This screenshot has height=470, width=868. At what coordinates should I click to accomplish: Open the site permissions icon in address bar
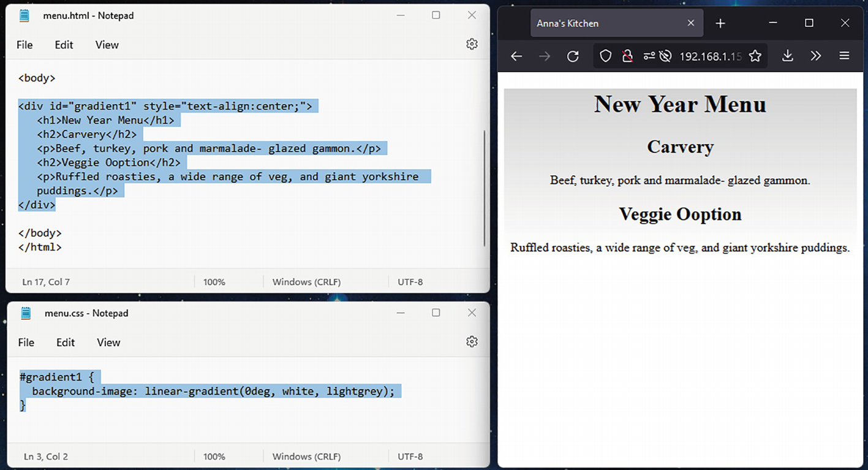click(x=649, y=56)
